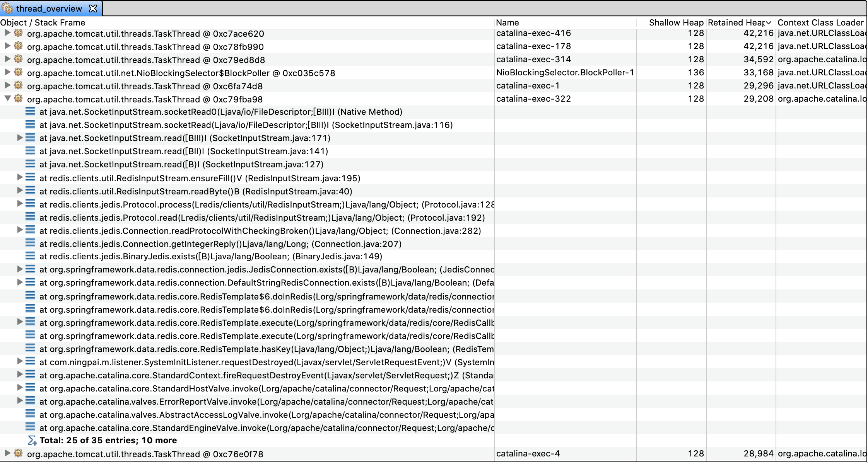
Task: Select the RedisTemplate$6.doInRedis first frame text
Action: (x=267, y=296)
